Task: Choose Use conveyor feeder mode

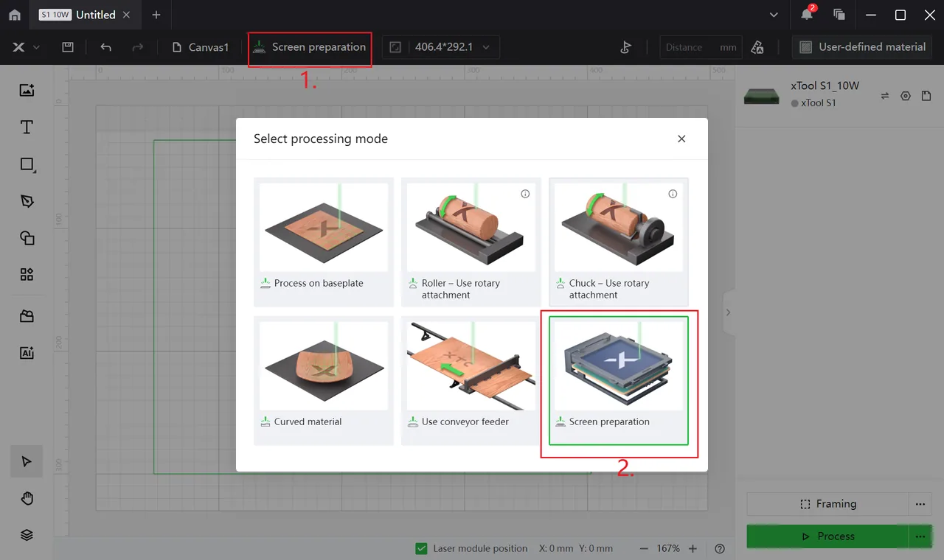Action: coord(471,380)
